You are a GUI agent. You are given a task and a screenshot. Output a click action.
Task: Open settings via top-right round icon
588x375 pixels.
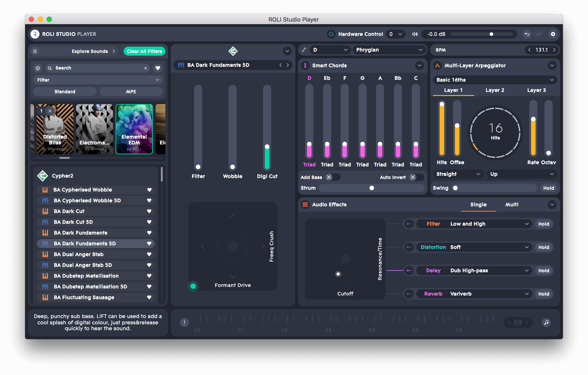[x=553, y=34]
